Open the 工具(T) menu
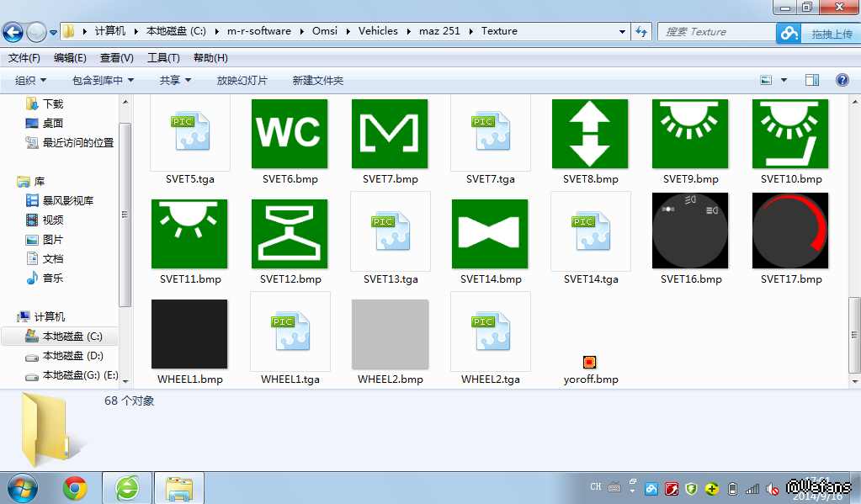Viewport: 861px width, 504px height. click(163, 58)
